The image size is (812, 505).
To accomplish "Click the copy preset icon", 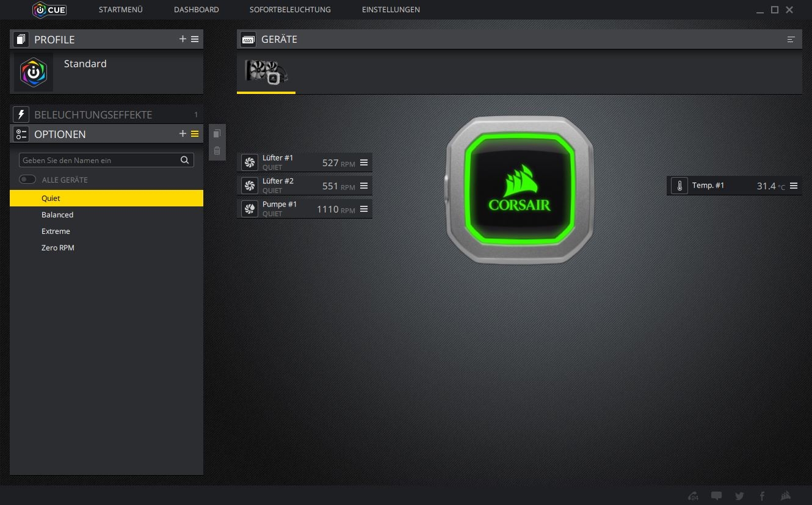I will [217, 134].
